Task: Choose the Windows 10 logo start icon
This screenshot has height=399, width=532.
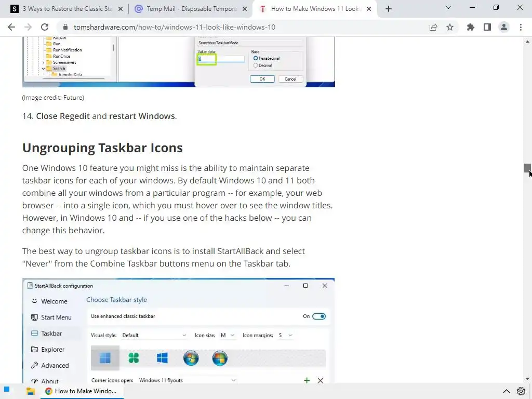Action: pyautogui.click(x=162, y=358)
